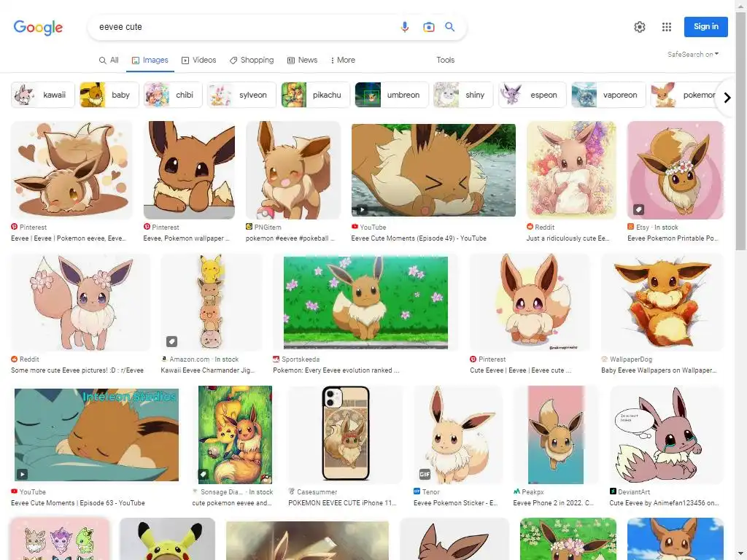Select the sylveon suggestion chip
Image resolution: width=747 pixels, height=560 pixels.
pos(241,95)
